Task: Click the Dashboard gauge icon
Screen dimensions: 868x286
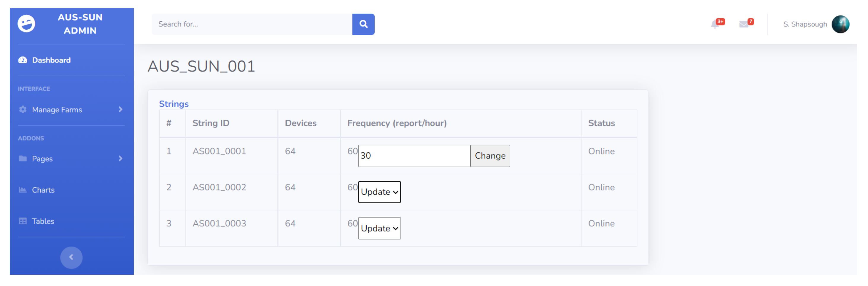Action: tap(23, 60)
